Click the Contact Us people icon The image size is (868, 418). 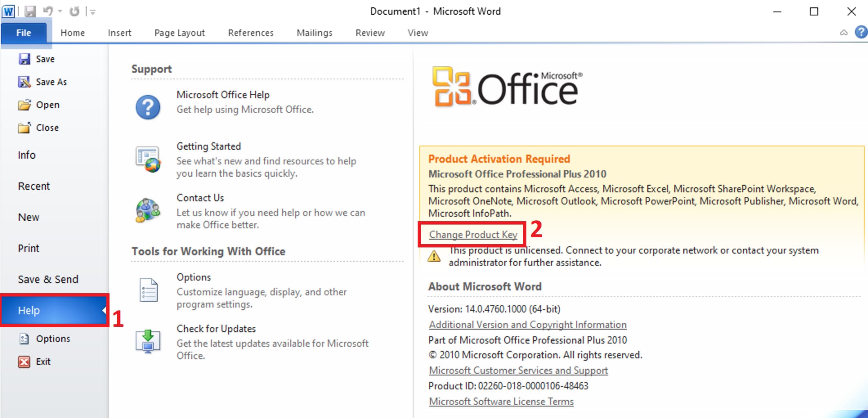148,210
